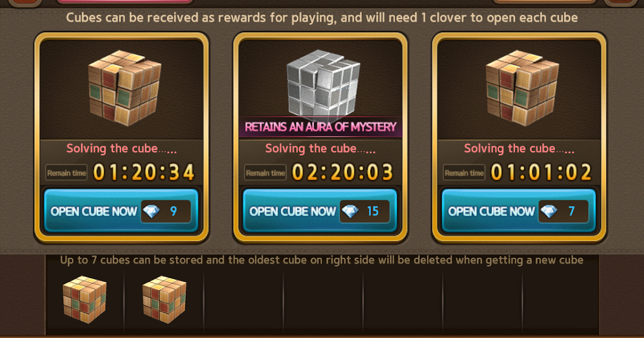
Task: Select the second stored cube in inventory
Action: click(164, 298)
